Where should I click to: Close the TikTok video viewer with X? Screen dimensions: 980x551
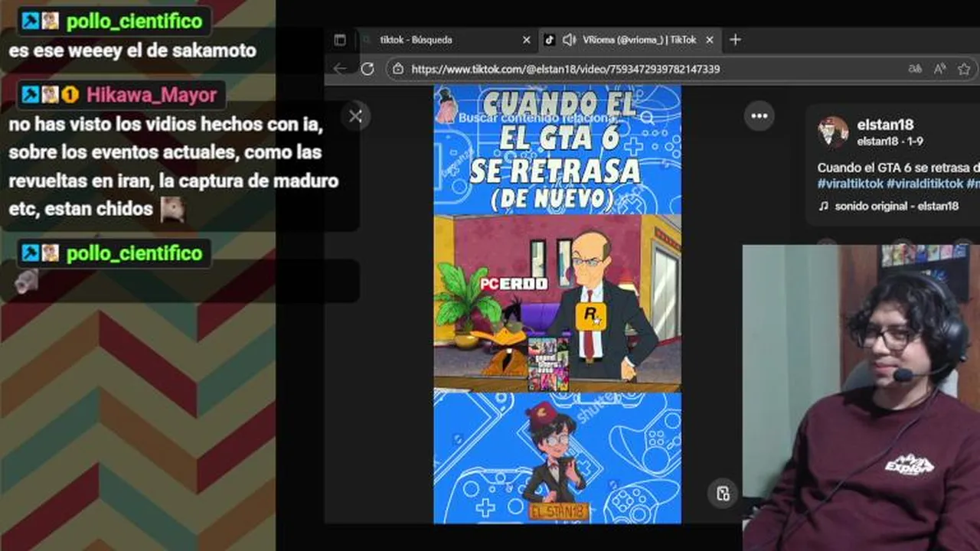[x=355, y=116]
